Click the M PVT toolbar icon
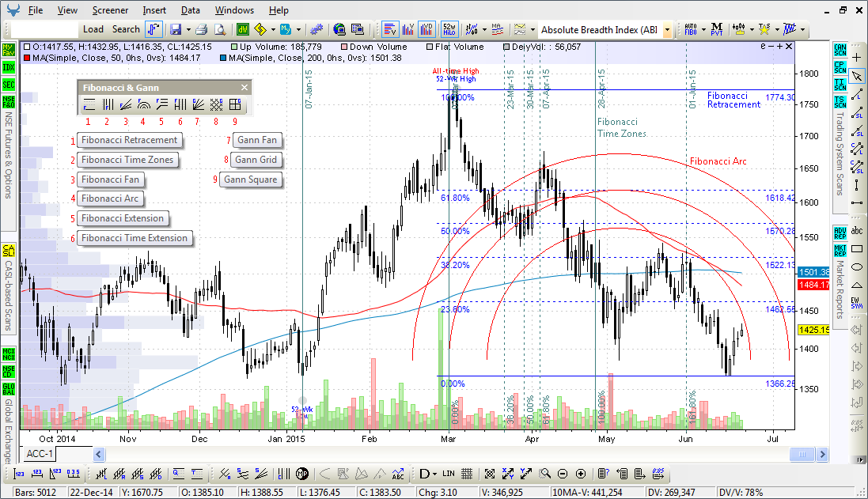868x499 pixels. tap(717, 29)
